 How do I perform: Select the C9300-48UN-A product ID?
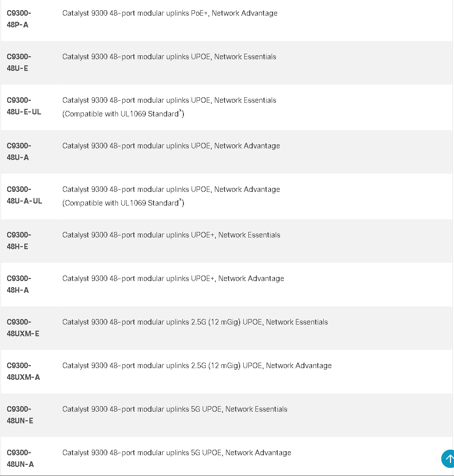[x=20, y=458]
